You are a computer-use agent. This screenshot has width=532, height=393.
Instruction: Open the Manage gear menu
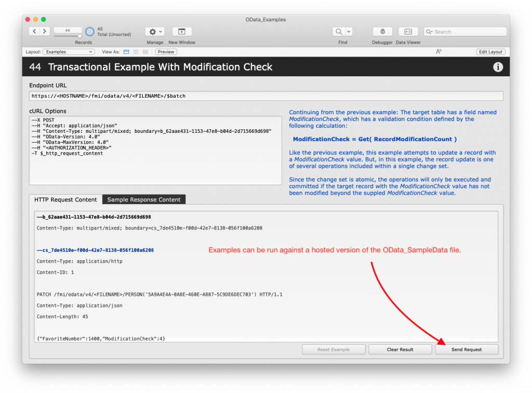[154, 32]
